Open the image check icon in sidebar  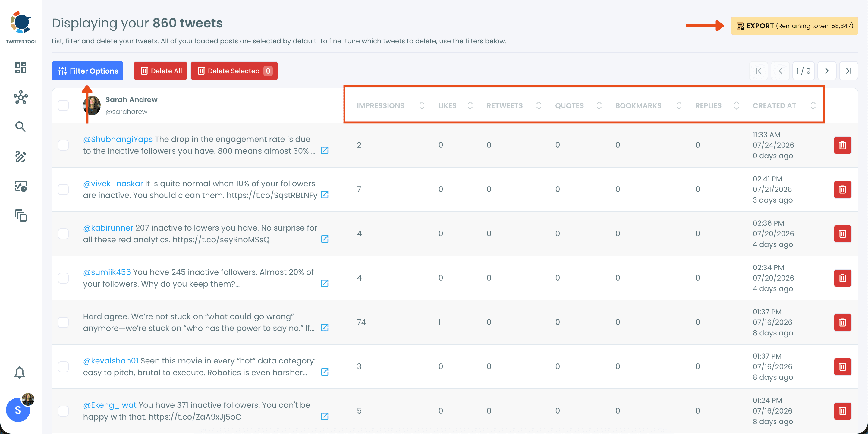tap(20, 186)
